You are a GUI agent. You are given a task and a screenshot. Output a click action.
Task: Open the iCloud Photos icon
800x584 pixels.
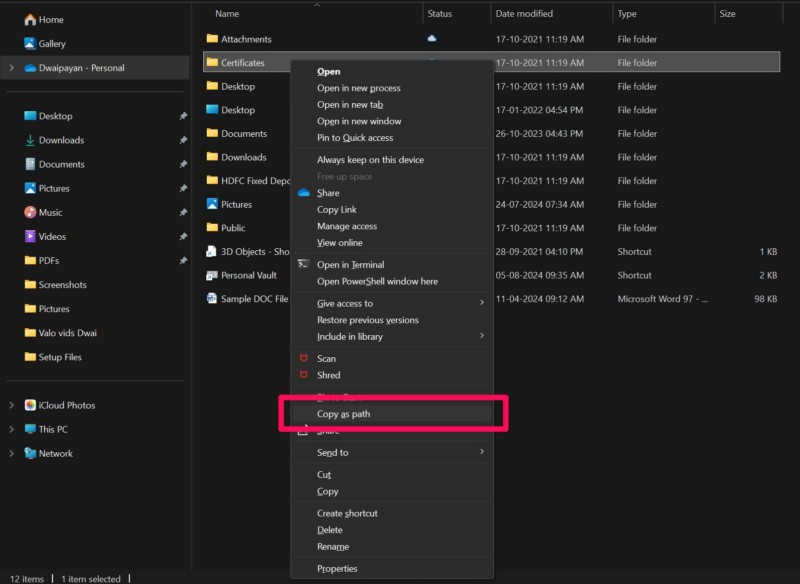click(30, 405)
